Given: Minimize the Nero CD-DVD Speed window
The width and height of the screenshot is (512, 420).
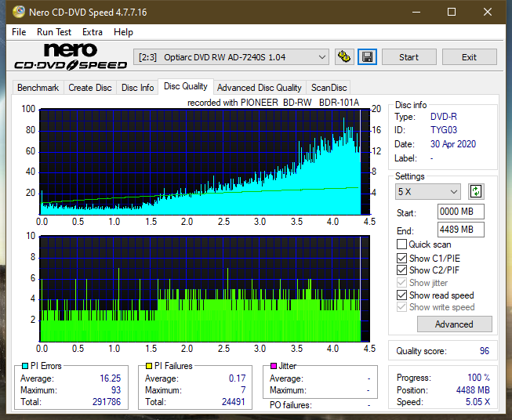Looking at the screenshot, I should (416, 12).
